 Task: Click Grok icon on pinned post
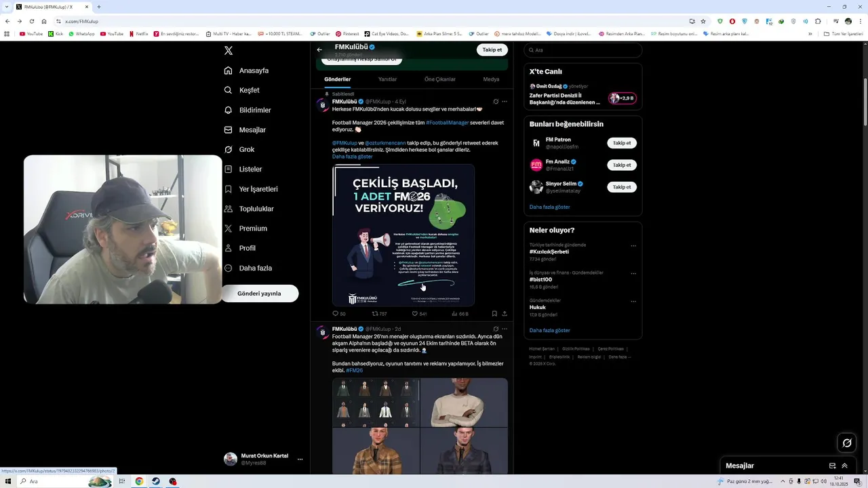(496, 102)
